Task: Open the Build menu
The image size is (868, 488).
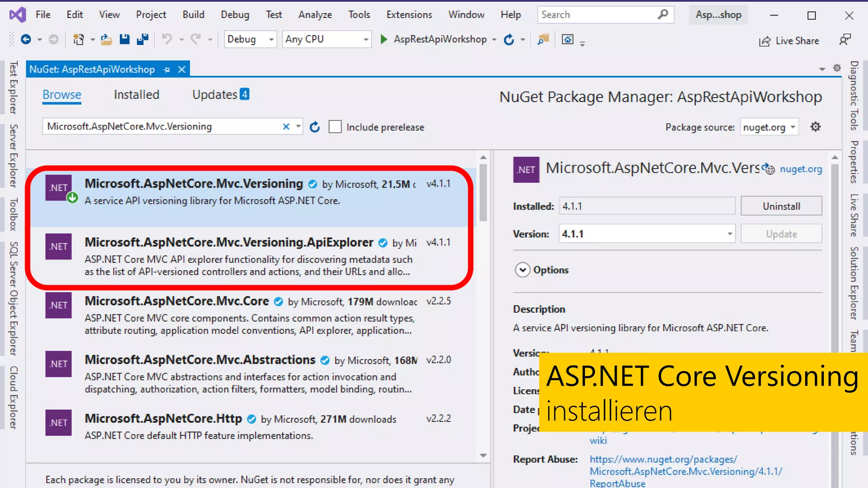Action: click(x=193, y=14)
